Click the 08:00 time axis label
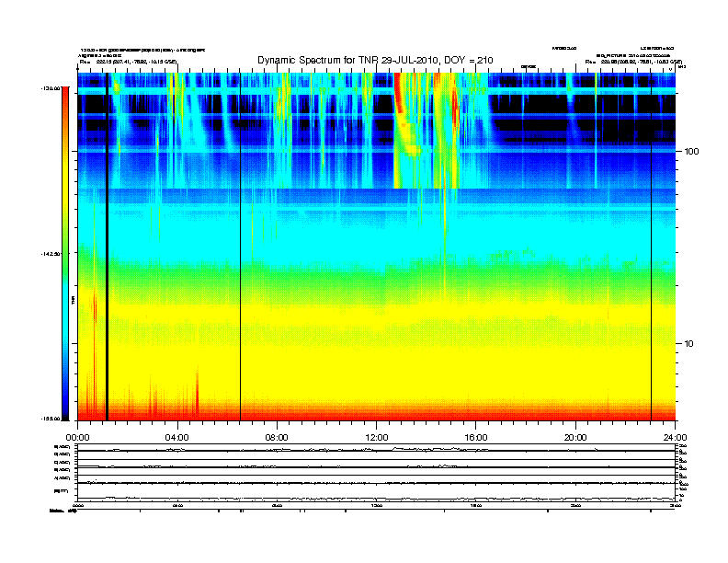Screen dimensions: 728x563 277,438
